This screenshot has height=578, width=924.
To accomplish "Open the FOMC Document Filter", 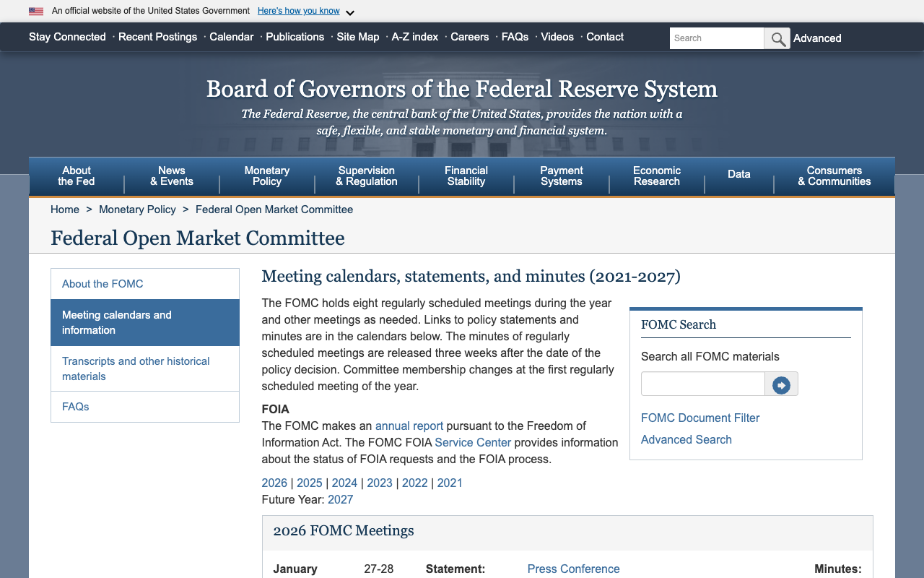I will click(x=700, y=418).
